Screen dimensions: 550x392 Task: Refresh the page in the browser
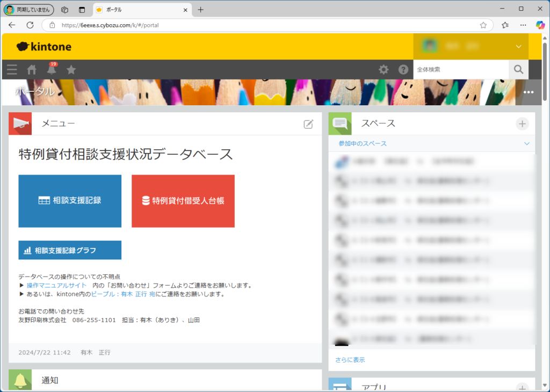(x=30, y=25)
